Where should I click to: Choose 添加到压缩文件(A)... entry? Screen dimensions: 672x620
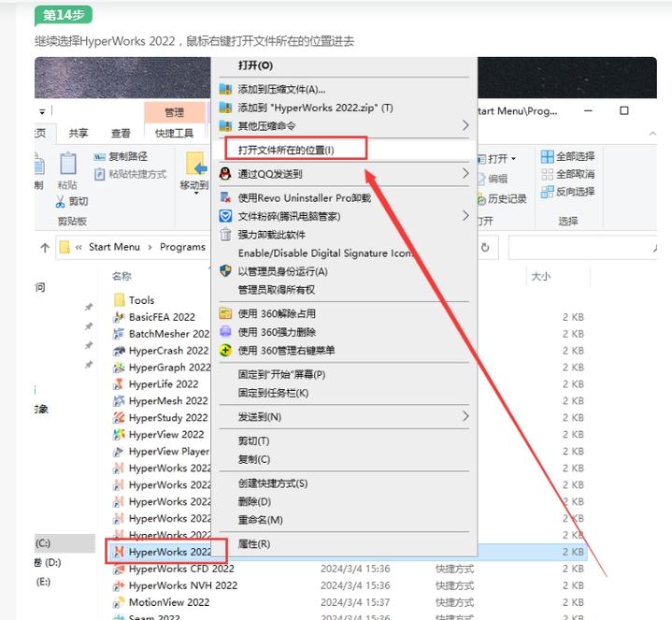point(281,89)
